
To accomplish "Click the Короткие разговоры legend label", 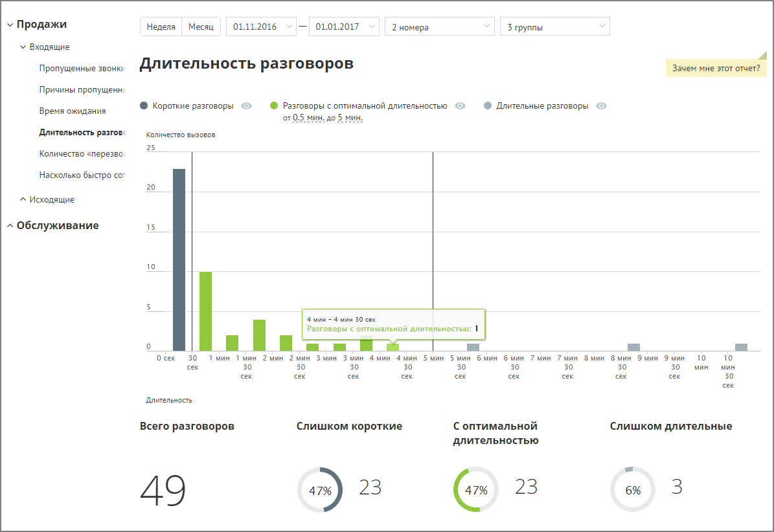I will [193, 106].
